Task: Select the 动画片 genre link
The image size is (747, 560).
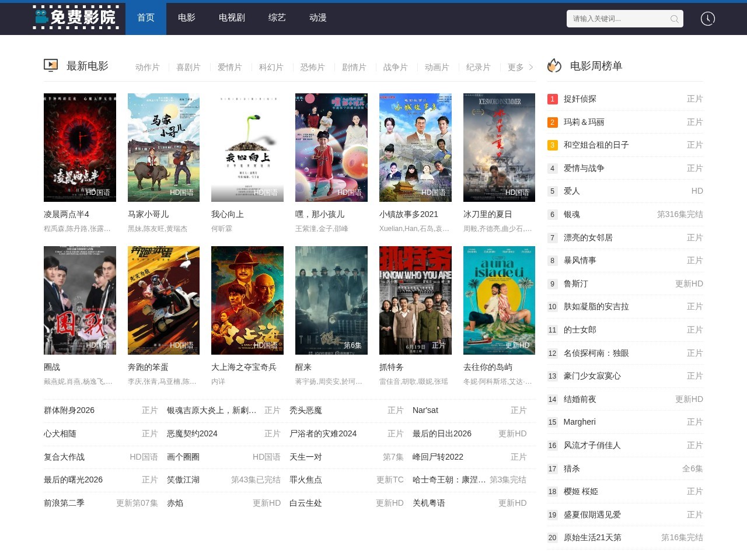Action: 437,67
